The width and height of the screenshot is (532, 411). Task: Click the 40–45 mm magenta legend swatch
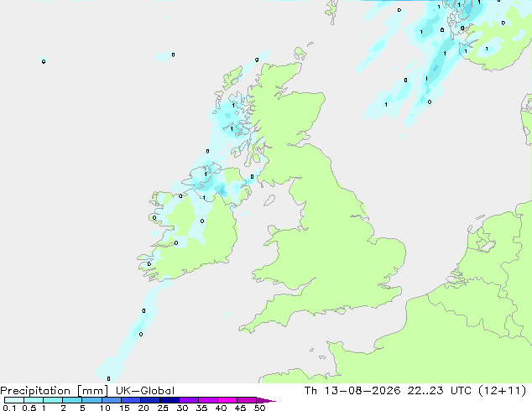tap(227, 400)
